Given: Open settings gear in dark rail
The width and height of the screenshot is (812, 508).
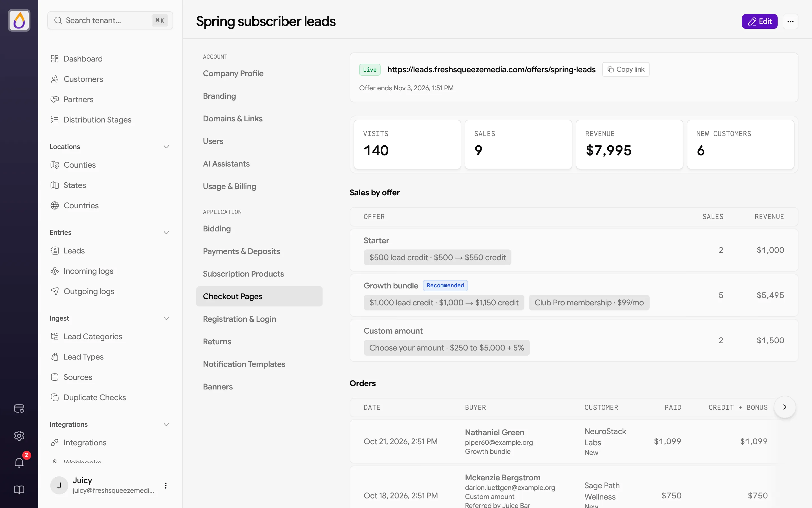Looking at the screenshot, I should point(19,436).
